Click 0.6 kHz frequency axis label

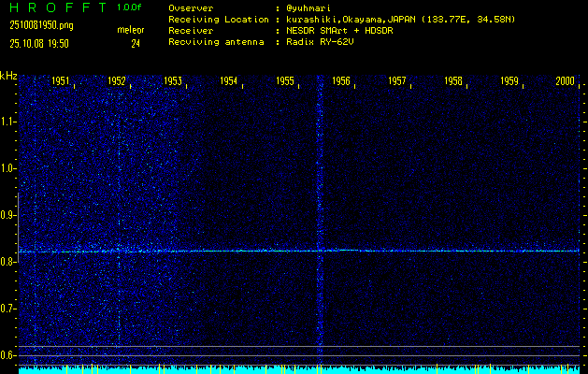(7, 355)
